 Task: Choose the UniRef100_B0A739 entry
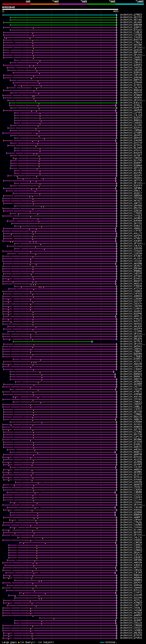pyautogui.click(x=131, y=40)
